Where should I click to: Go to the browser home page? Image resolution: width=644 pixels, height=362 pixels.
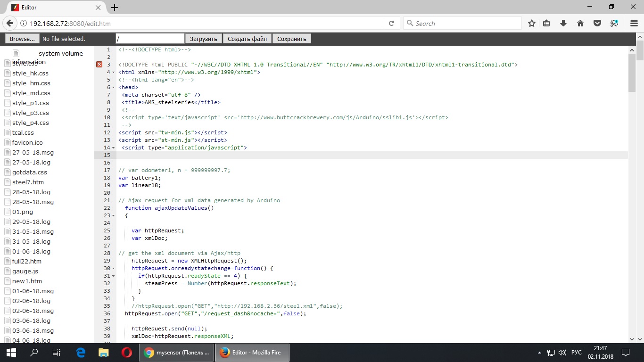point(580,23)
